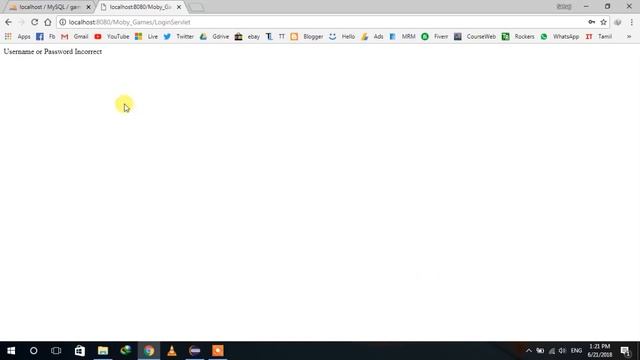The width and height of the screenshot is (640, 360).
Task: Open the Fiverr bookmark
Action: 434,36
